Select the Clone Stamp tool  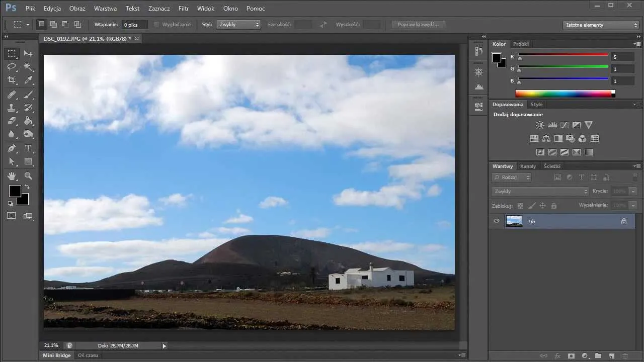11,107
